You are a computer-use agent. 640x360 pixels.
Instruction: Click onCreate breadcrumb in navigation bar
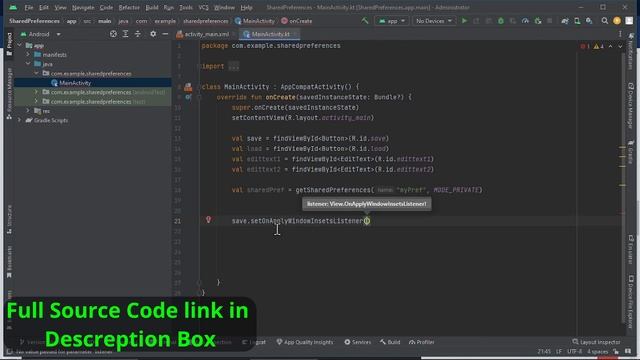(297, 21)
